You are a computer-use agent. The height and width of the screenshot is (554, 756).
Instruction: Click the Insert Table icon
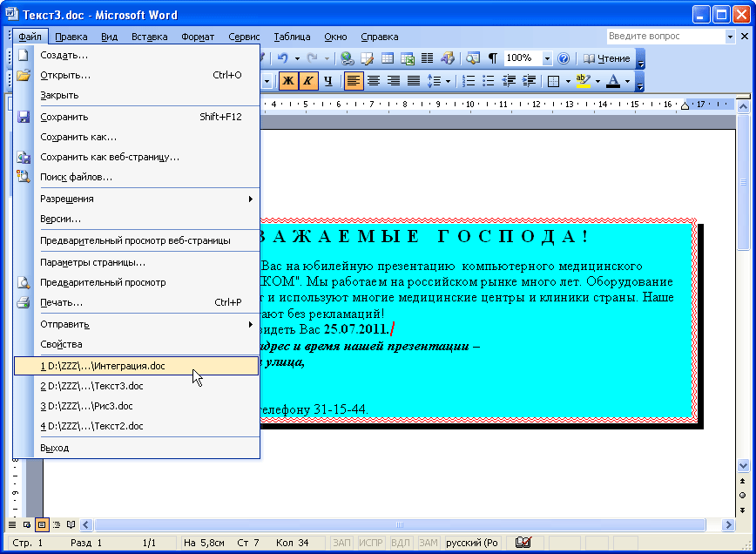point(388,58)
